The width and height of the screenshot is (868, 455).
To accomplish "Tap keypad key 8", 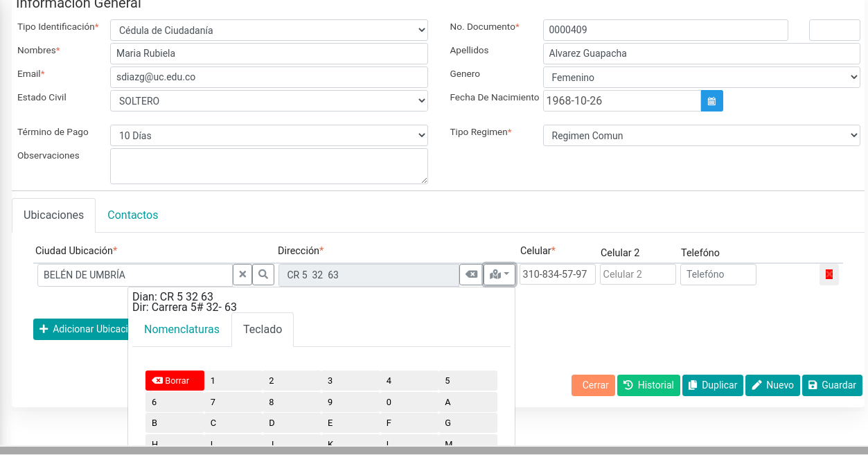I will [292, 402].
